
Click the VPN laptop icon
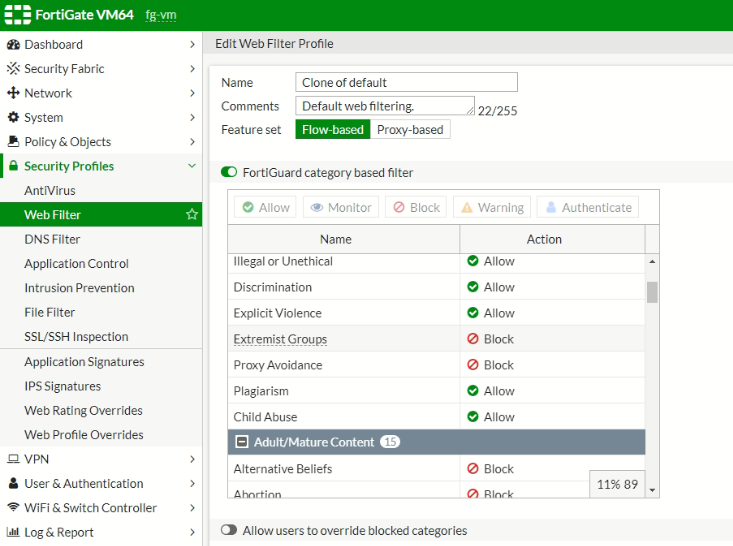[13, 459]
